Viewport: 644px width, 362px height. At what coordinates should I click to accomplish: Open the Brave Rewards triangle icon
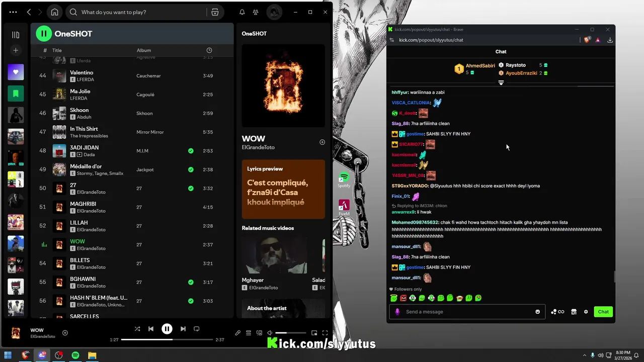click(598, 40)
